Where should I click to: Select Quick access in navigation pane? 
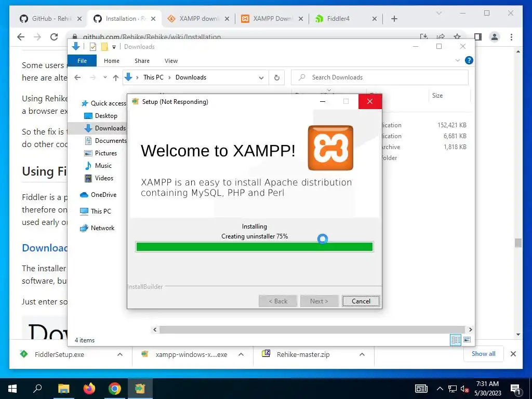(103, 103)
